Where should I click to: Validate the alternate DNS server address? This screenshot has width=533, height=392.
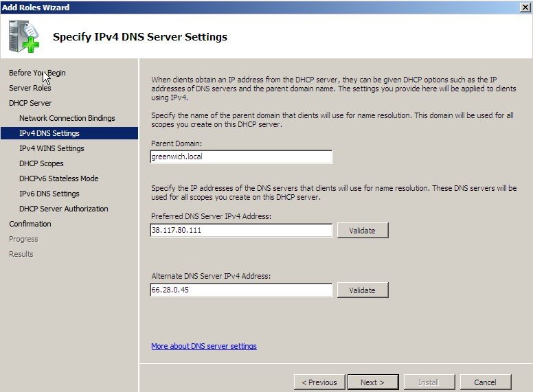[363, 290]
